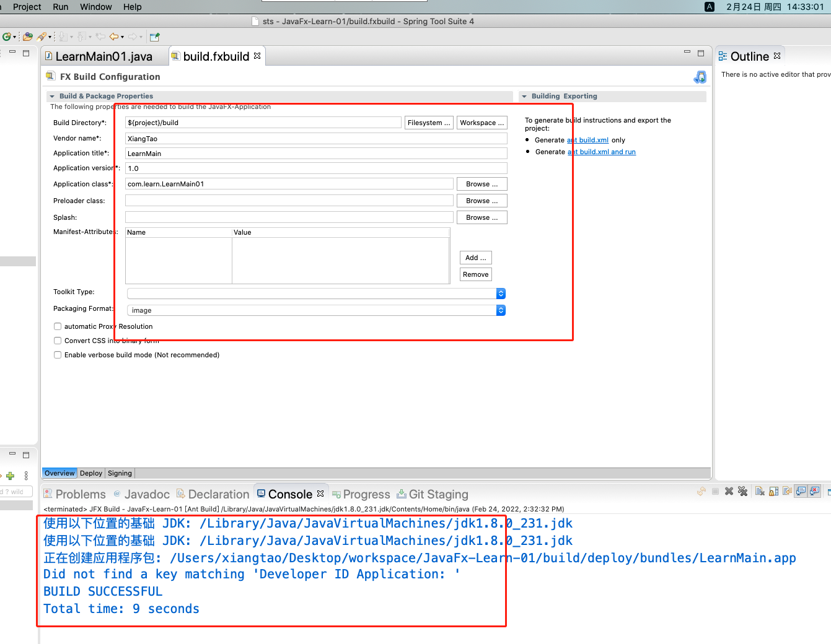Open the Search flashlight dropdown arrow
Screen dimensions: 831x644
pyautogui.click(x=50, y=37)
